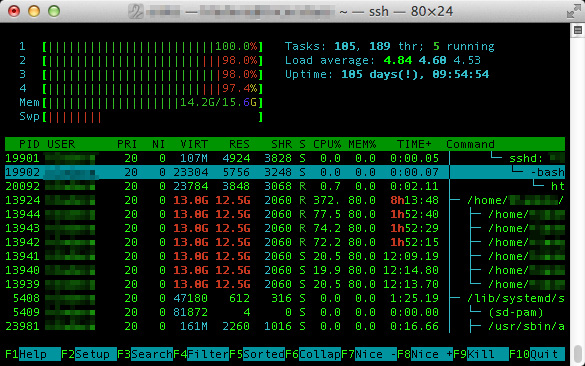Click the fullscreen arrows icon in title bar
Image resolution: width=585 pixels, height=366 pixels.
[573, 11]
